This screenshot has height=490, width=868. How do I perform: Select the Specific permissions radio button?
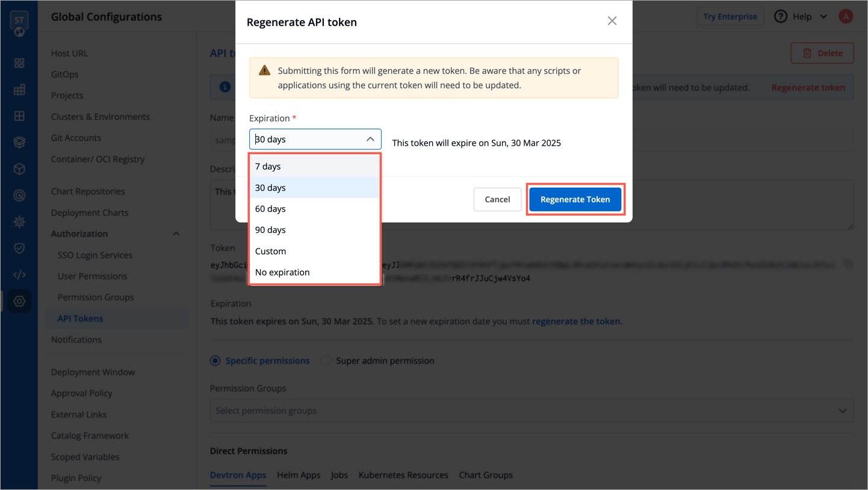pyautogui.click(x=215, y=361)
